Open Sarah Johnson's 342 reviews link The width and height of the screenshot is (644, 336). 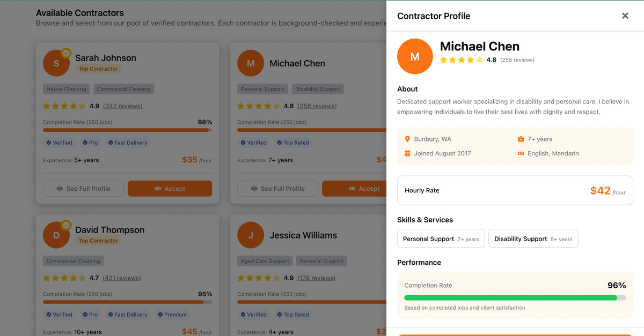click(x=122, y=106)
